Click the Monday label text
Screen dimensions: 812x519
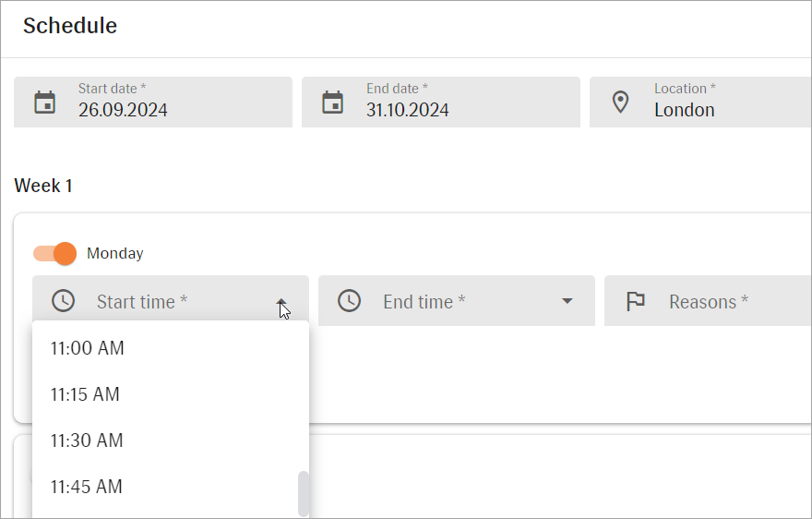pos(115,253)
